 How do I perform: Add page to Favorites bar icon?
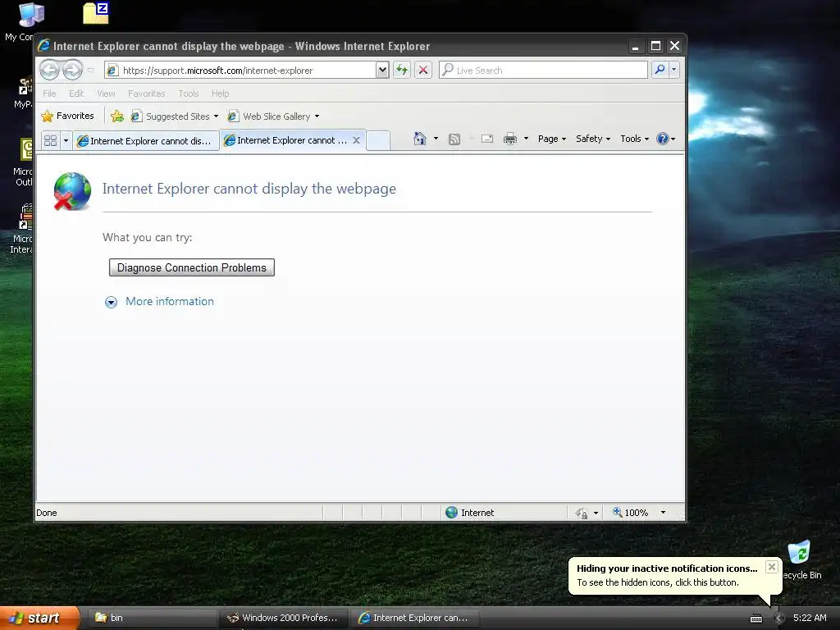[117, 116]
